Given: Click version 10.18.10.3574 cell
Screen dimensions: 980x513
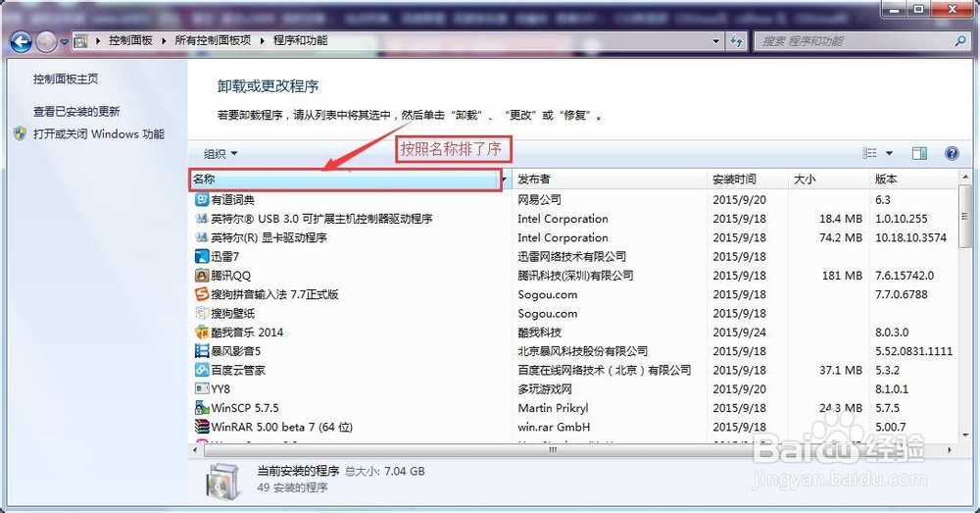Looking at the screenshot, I should [910, 237].
